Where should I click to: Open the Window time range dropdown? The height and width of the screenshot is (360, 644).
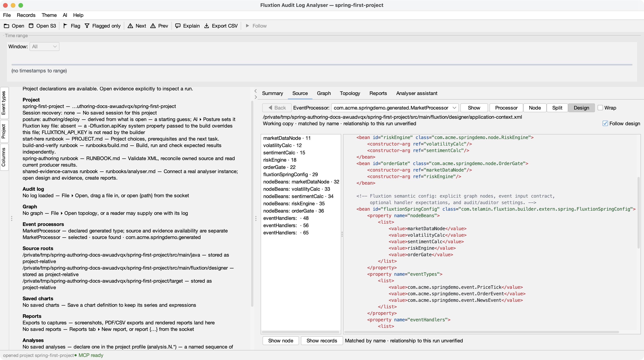(x=44, y=47)
